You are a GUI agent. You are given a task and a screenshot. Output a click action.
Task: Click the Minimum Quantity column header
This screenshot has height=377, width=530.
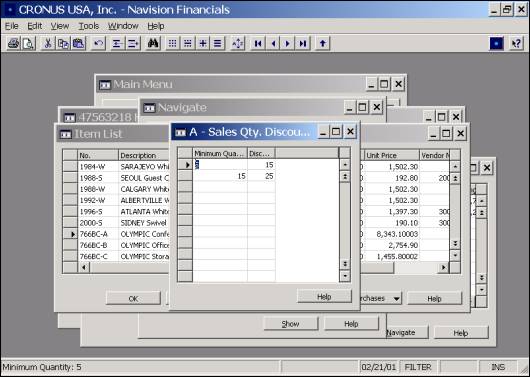coord(220,154)
